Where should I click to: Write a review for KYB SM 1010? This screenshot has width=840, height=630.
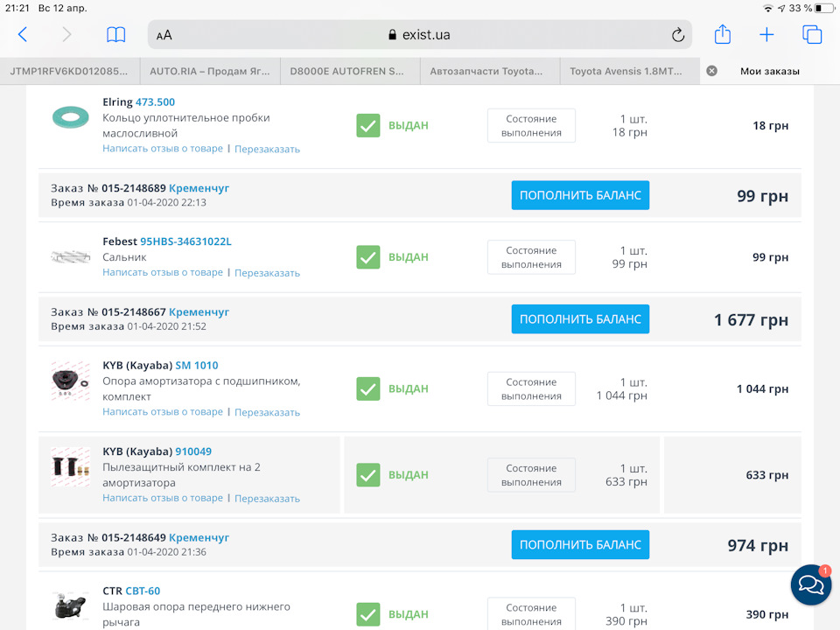point(163,411)
